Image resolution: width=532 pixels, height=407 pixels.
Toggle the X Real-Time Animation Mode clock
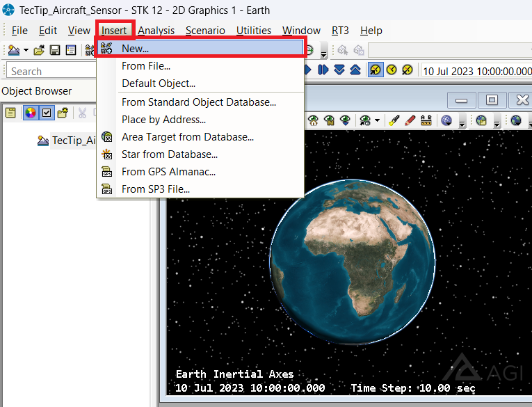click(x=408, y=70)
